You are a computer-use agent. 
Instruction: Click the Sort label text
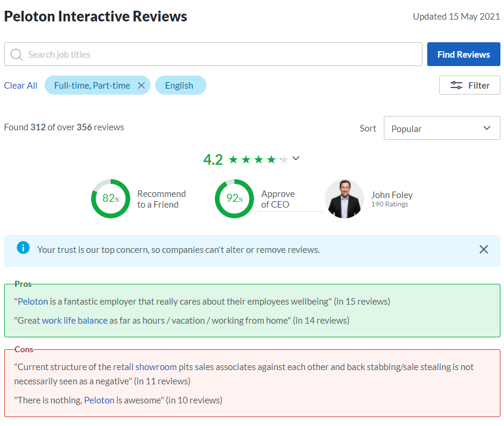coord(368,129)
